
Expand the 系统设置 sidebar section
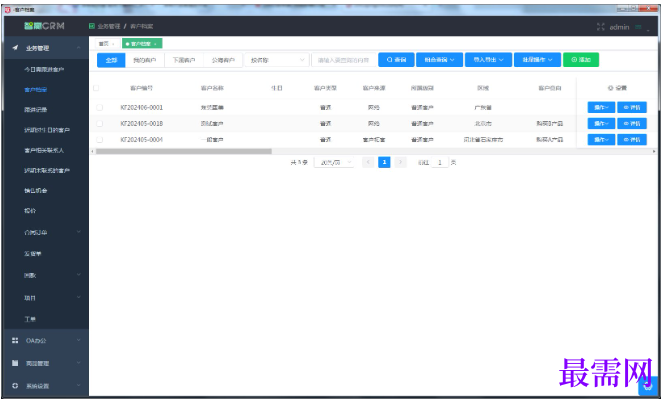click(79, 385)
